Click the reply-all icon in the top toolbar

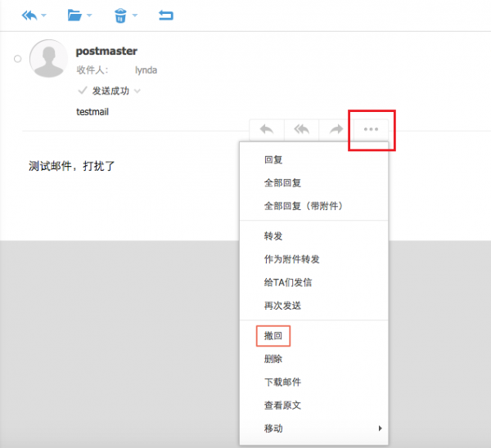29,15
